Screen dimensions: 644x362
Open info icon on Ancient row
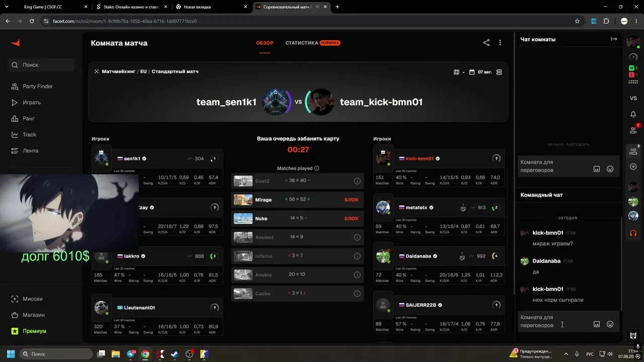[357, 237]
